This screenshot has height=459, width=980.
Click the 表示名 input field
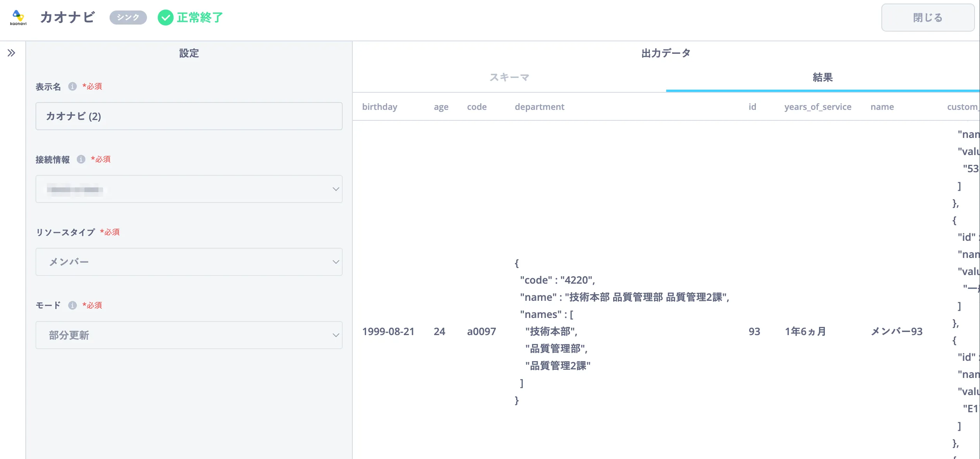[189, 117]
